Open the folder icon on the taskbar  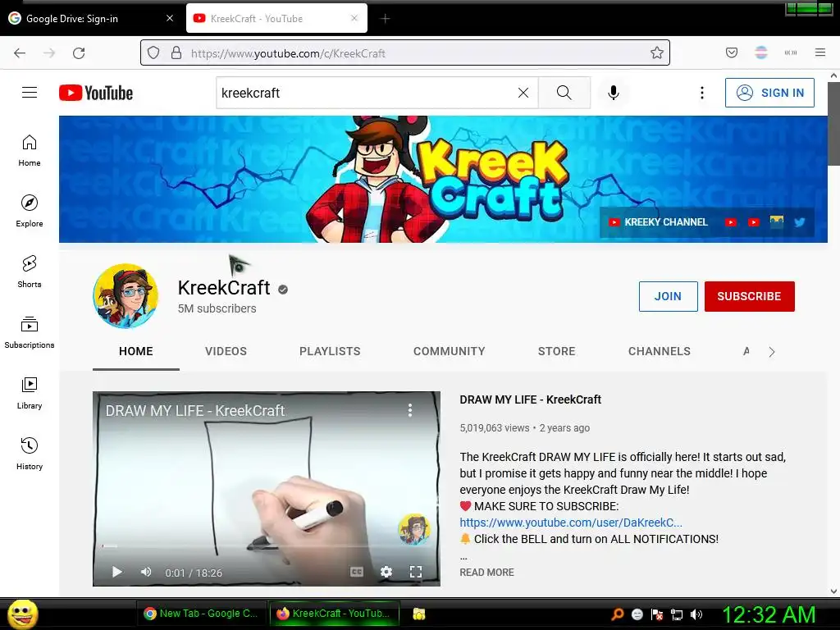tap(419, 614)
